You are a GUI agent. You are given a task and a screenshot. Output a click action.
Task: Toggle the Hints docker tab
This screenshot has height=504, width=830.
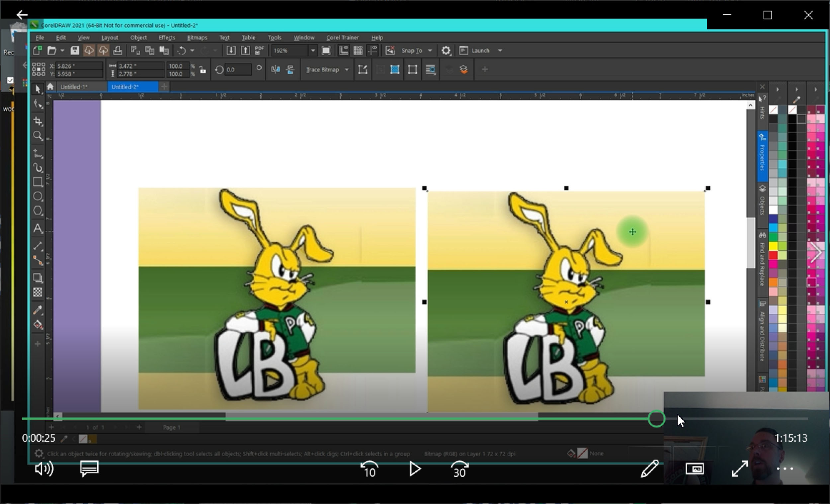coord(762,108)
